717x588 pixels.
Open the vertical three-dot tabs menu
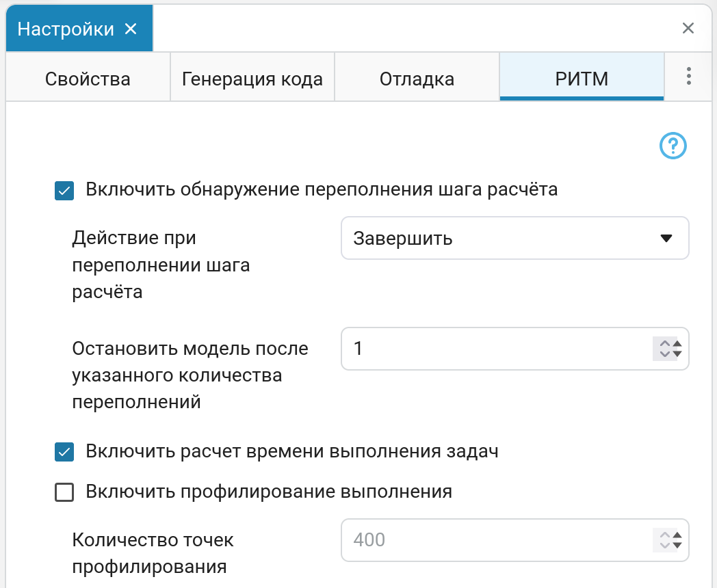pyautogui.click(x=689, y=77)
